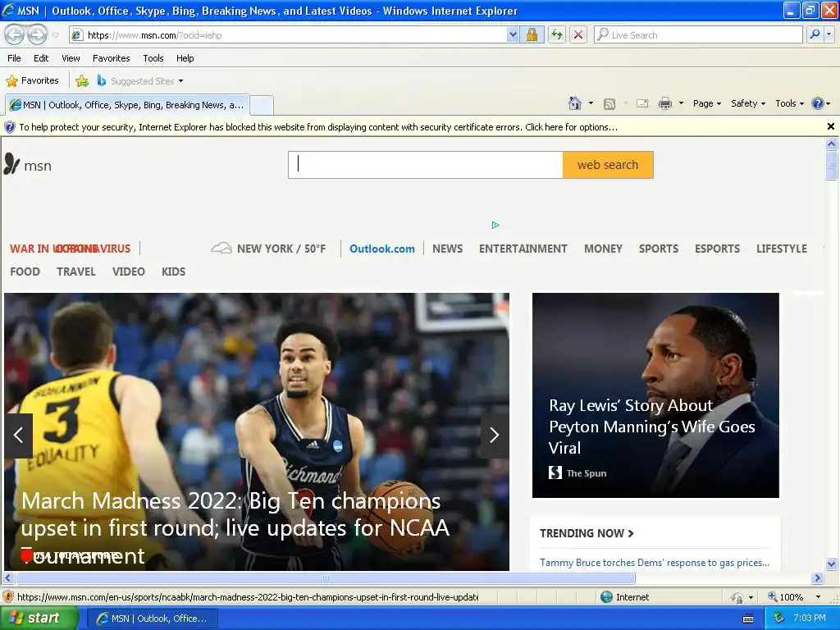This screenshot has width=840, height=630.
Task: Click the orange web search button
Action: point(608,164)
